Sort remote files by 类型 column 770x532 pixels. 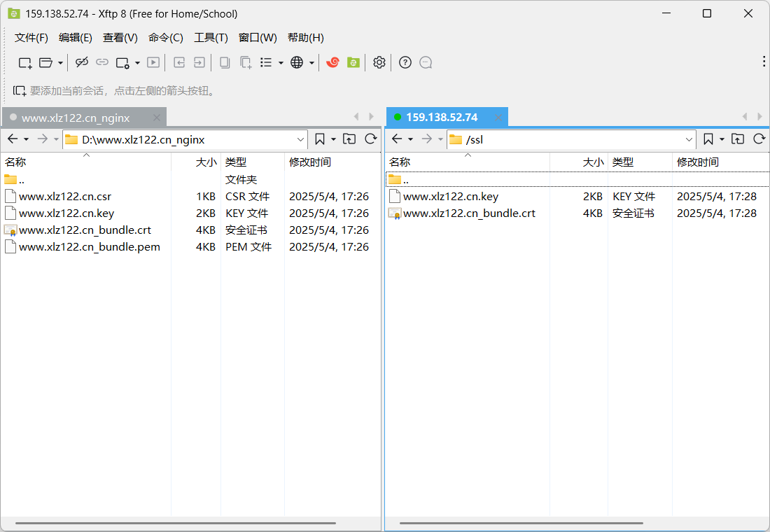click(640, 162)
